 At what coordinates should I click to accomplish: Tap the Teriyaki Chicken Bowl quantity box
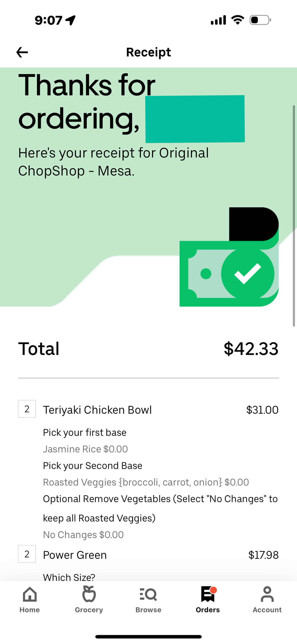coord(27,409)
